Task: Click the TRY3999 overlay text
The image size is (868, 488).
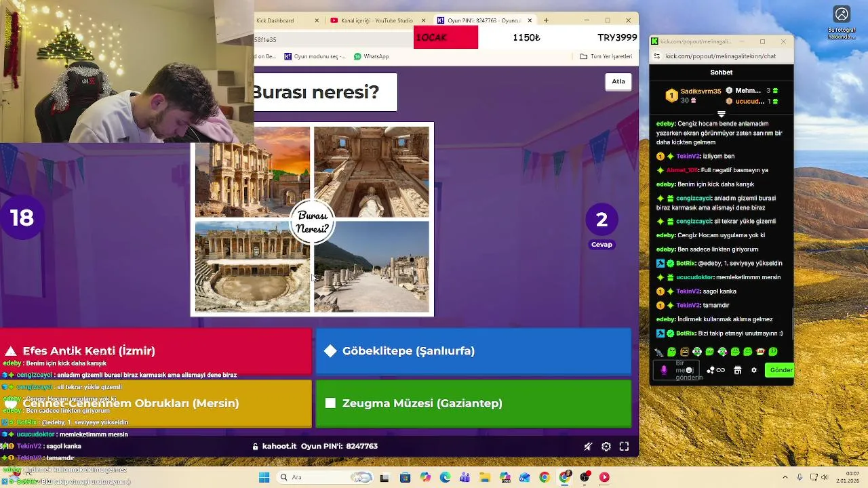Action: click(617, 37)
